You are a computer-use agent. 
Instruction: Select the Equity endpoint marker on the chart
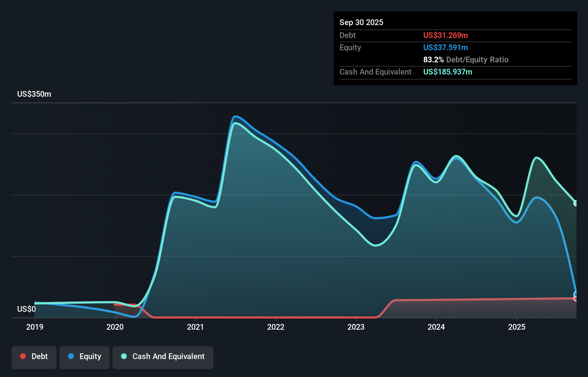576,294
